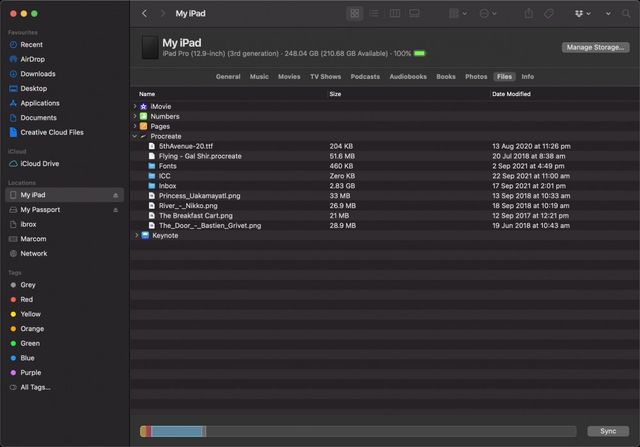Select River_-_Nikko.png file

click(188, 206)
